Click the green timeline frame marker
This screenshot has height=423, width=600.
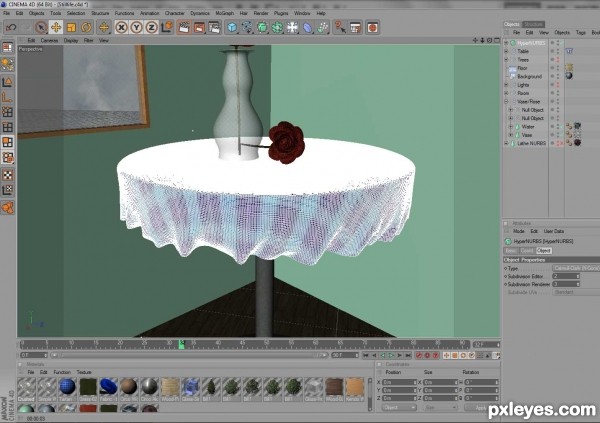click(182, 344)
